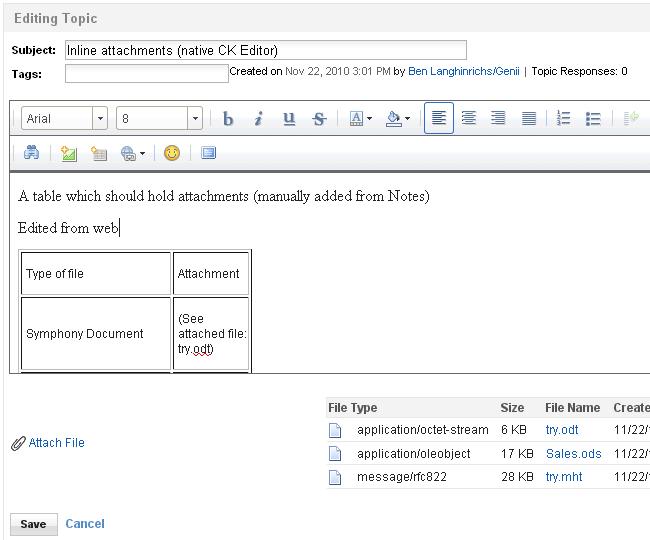The height and width of the screenshot is (540, 650).
Task: Insert a smiley emoticon
Action: coord(172,153)
